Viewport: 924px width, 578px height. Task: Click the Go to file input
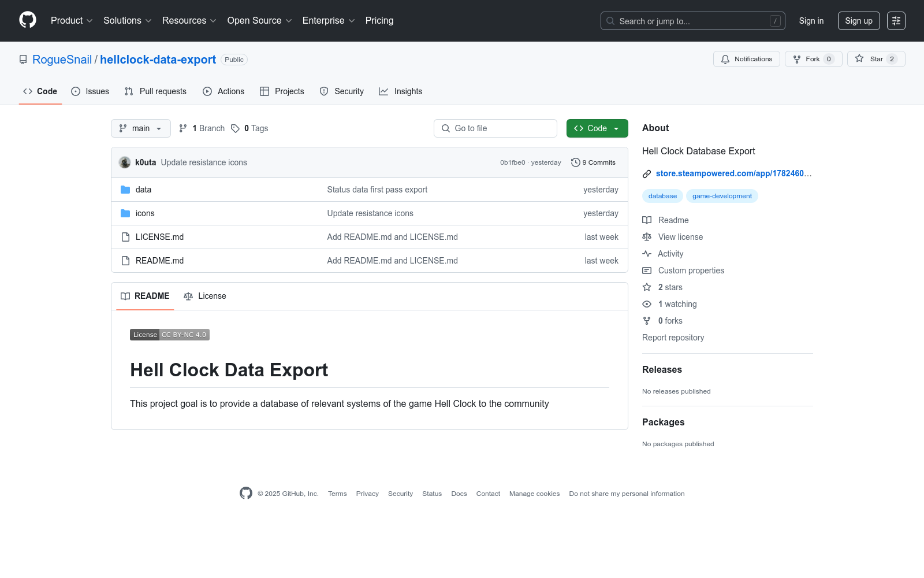point(495,128)
